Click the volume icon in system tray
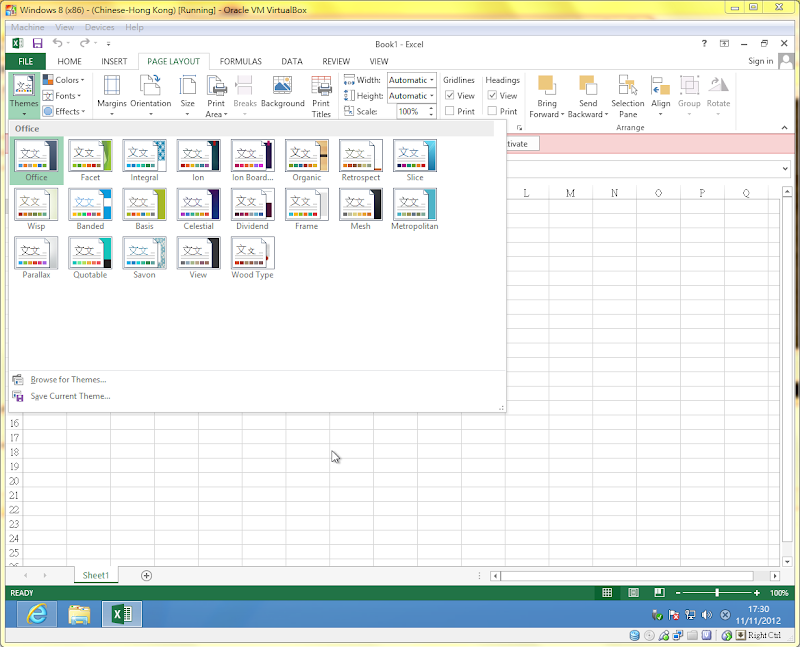Screen dimensions: 800x647 707,615
